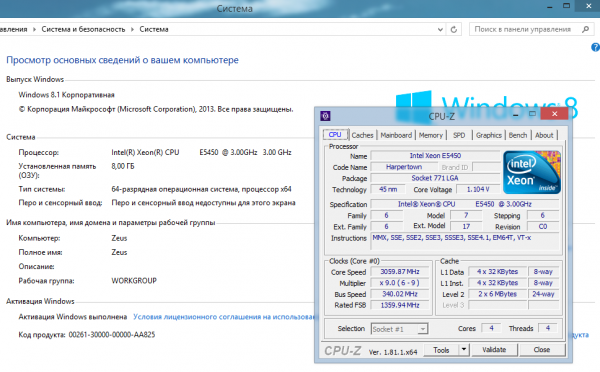The width and height of the screenshot is (600, 372).
Task: Maximize the Система window
Action: (x=567, y=6)
